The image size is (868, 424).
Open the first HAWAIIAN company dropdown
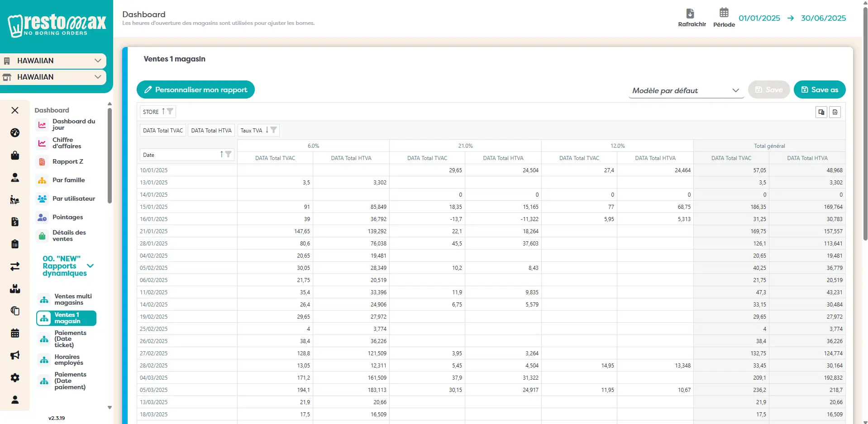tap(53, 61)
